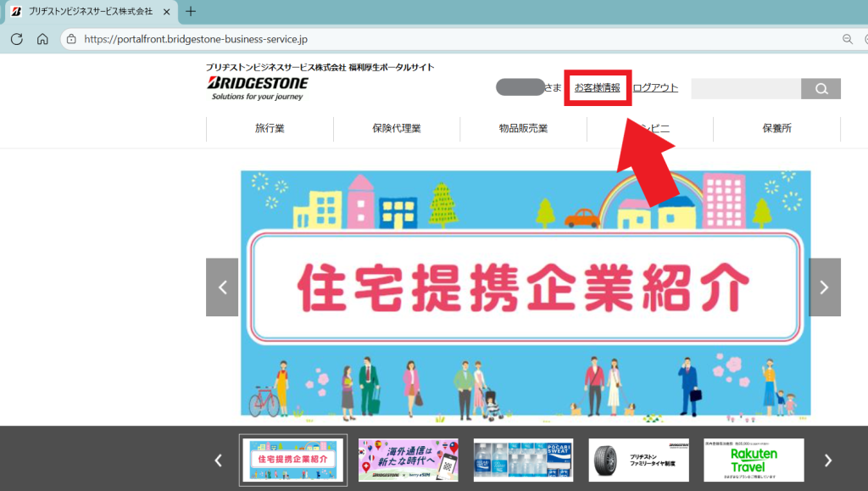The width and height of the screenshot is (868, 491).
Task: Click the Bridgestone logo
Action: [258, 84]
